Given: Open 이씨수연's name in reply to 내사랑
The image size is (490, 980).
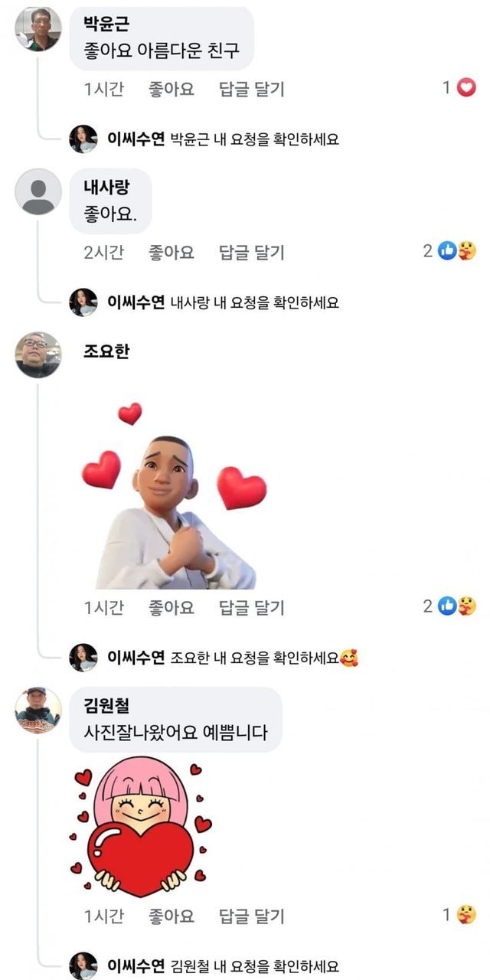Looking at the screenshot, I should [x=136, y=302].
